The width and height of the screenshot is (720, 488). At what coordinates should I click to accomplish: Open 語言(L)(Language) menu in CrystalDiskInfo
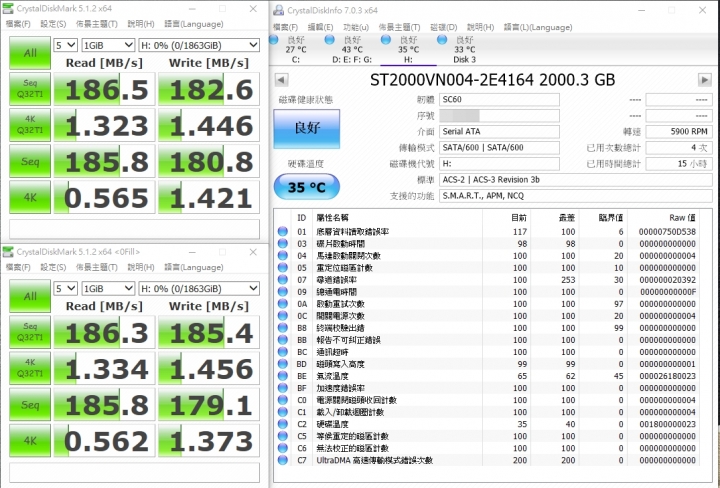(538, 27)
